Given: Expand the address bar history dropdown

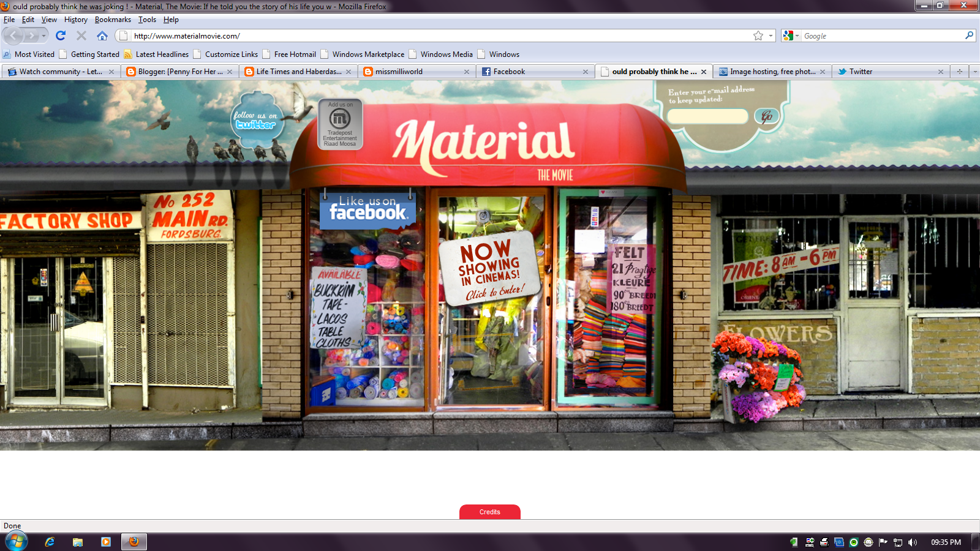Looking at the screenshot, I should (771, 36).
